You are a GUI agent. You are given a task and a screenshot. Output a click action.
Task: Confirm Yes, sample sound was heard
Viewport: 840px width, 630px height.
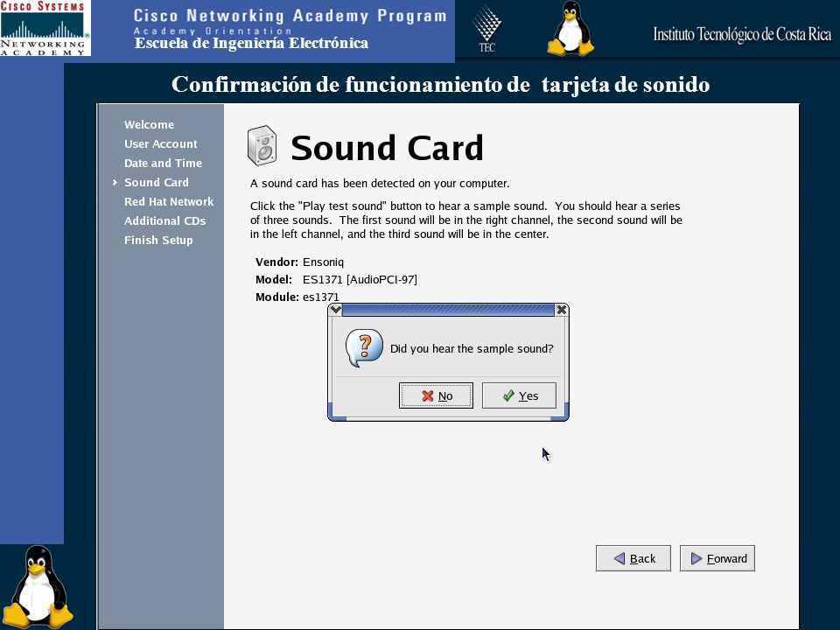tap(519, 395)
